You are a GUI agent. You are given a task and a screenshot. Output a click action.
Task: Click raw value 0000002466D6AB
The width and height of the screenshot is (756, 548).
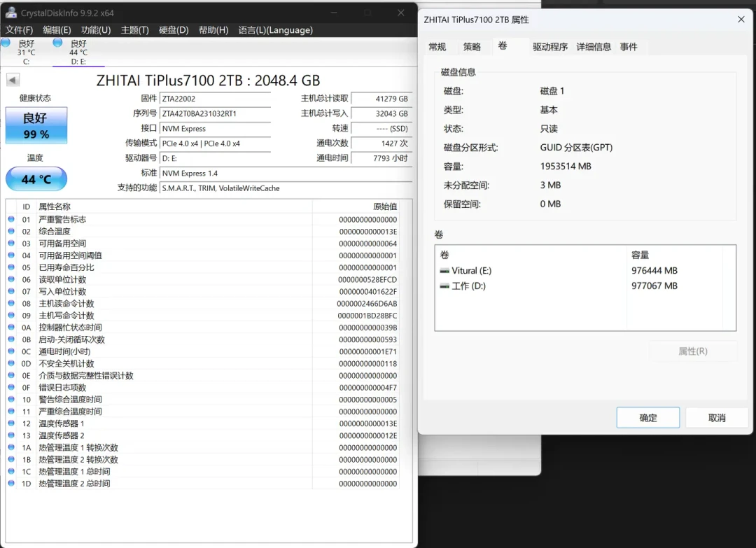click(367, 304)
